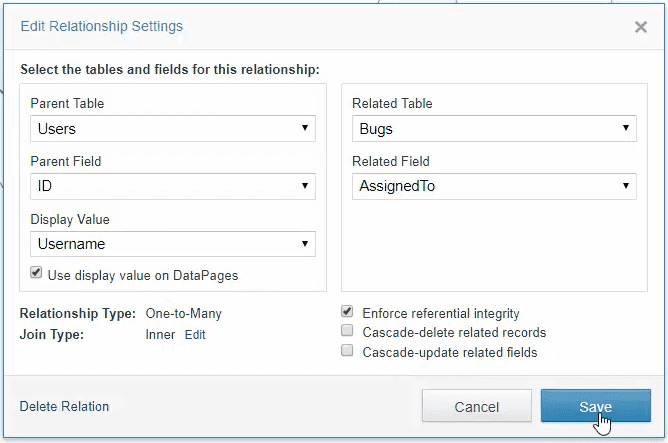Image resolution: width=668 pixels, height=443 pixels.
Task: Click the Delete Relation link
Action: coord(64,406)
